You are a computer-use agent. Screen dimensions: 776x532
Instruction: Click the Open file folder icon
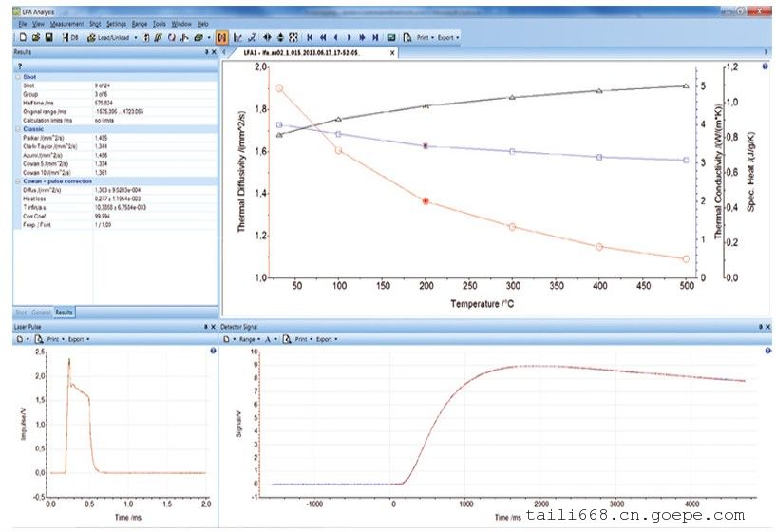coord(34,37)
